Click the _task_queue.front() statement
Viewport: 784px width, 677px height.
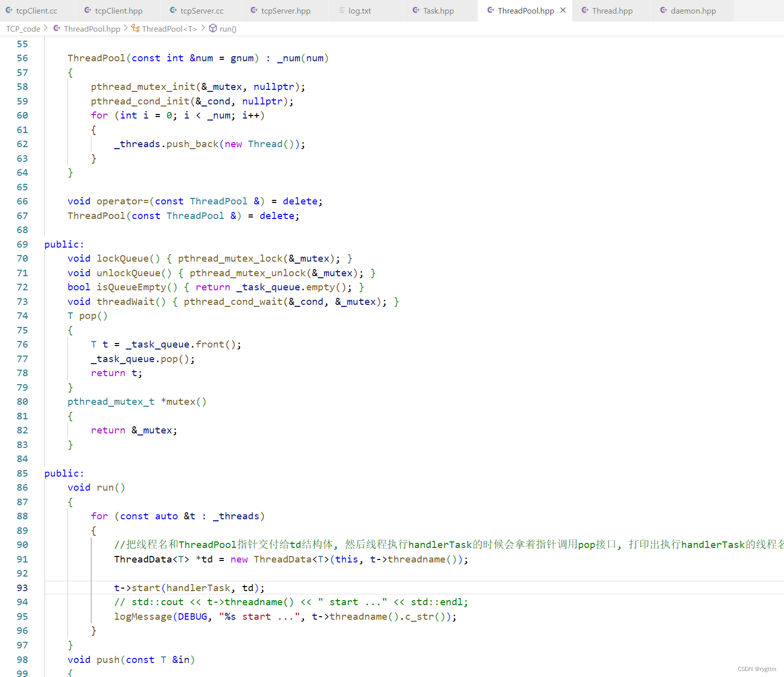[x=166, y=345]
